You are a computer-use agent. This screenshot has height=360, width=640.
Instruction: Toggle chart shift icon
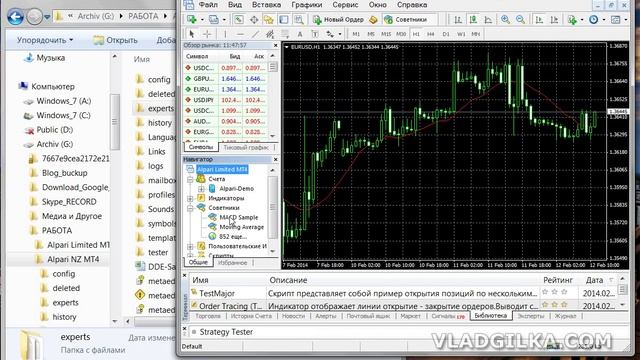coord(554,19)
